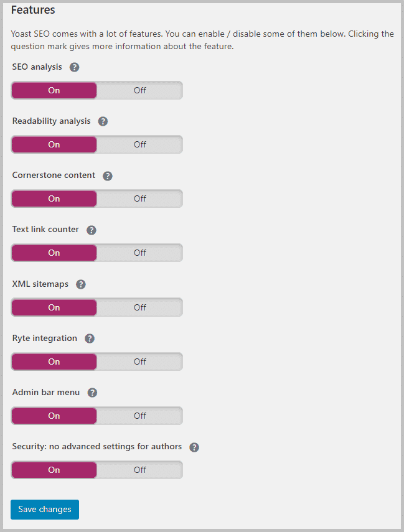Click the On side of SEO analysis

coord(54,90)
